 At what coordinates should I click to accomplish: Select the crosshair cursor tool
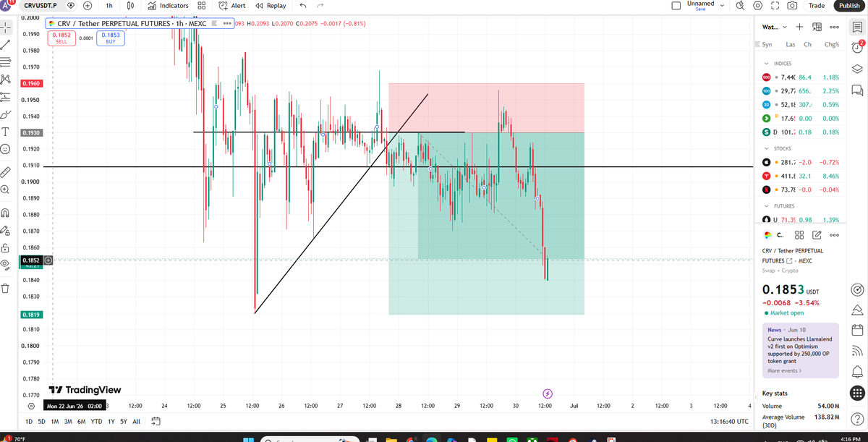pyautogui.click(x=6, y=28)
